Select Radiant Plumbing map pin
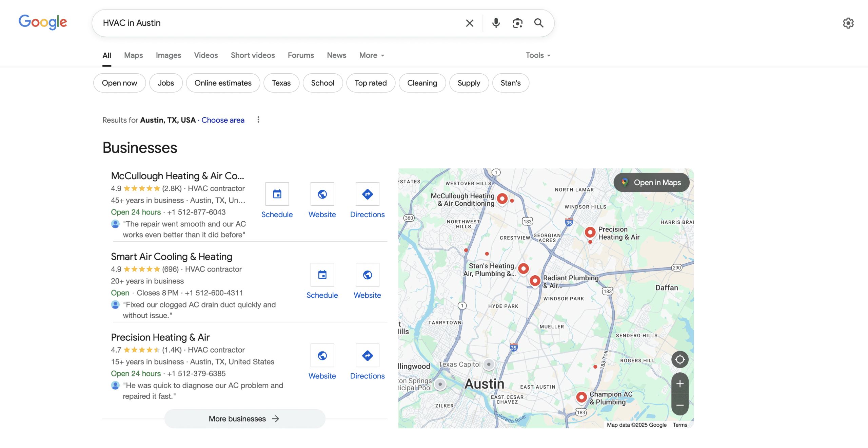Viewport: 868px width, 448px height. (535, 281)
